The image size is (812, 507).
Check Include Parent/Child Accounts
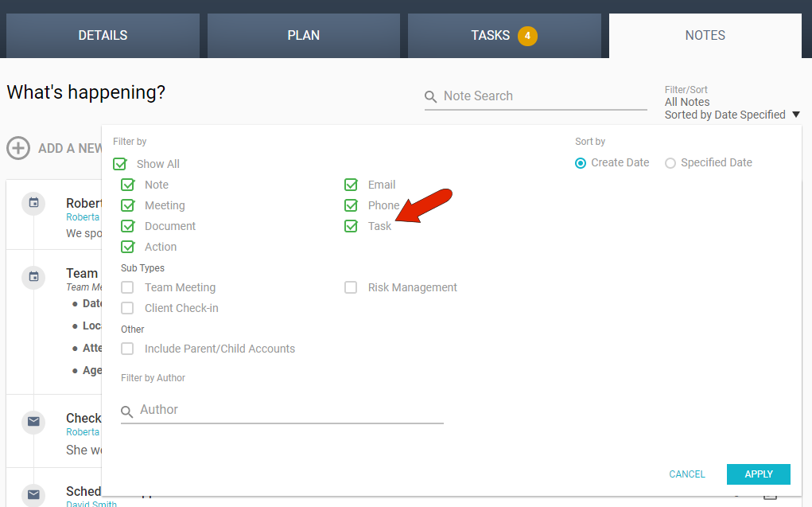click(127, 349)
